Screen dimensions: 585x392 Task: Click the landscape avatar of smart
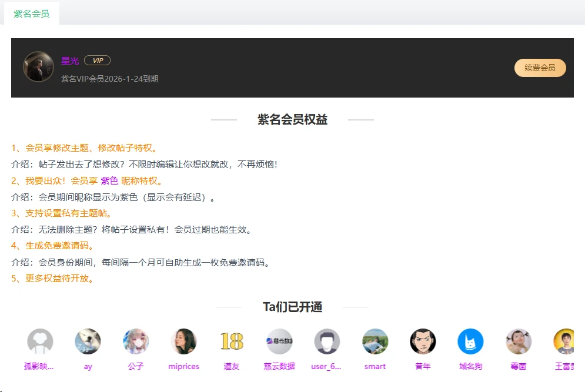point(375,341)
